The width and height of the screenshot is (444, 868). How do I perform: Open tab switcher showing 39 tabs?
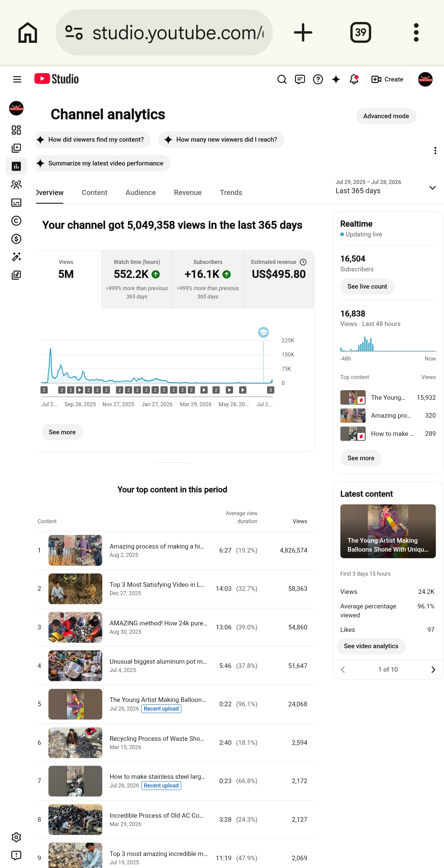tap(360, 32)
